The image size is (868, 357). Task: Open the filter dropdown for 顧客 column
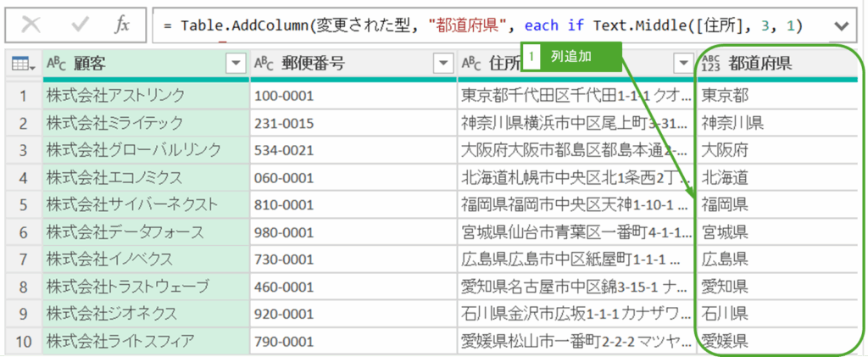click(x=236, y=64)
